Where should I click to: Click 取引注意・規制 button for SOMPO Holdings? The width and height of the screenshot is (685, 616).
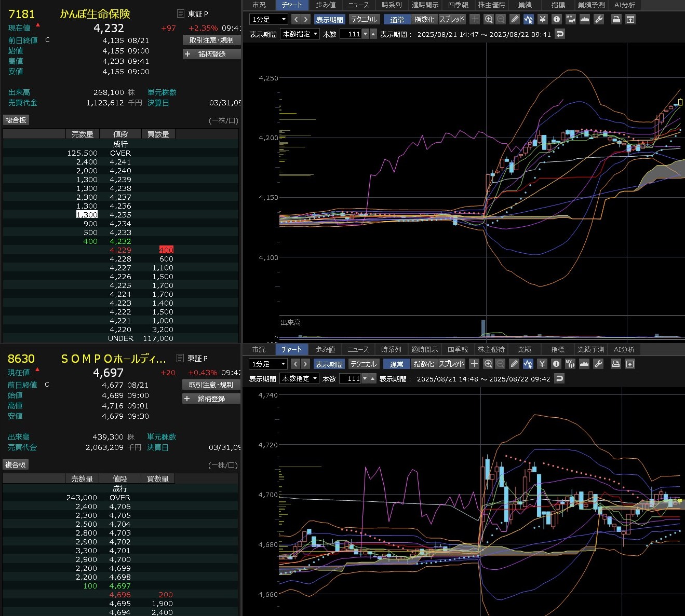pos(211,385)
